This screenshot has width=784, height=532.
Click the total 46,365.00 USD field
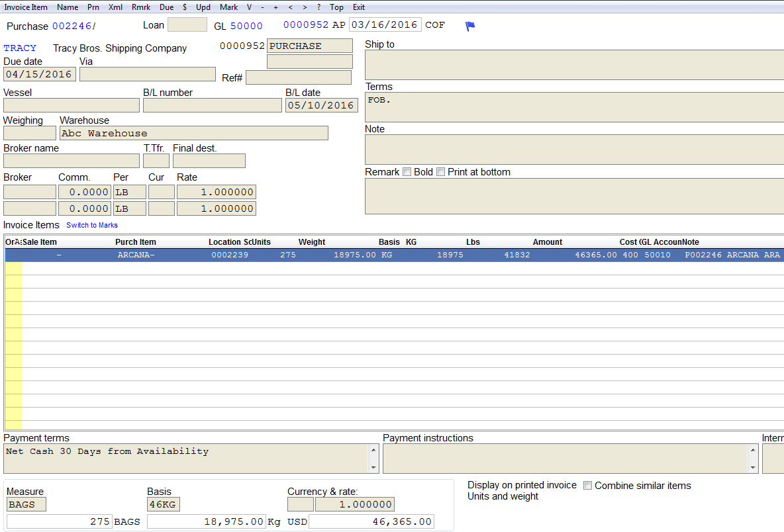click(x=371, y=521)
